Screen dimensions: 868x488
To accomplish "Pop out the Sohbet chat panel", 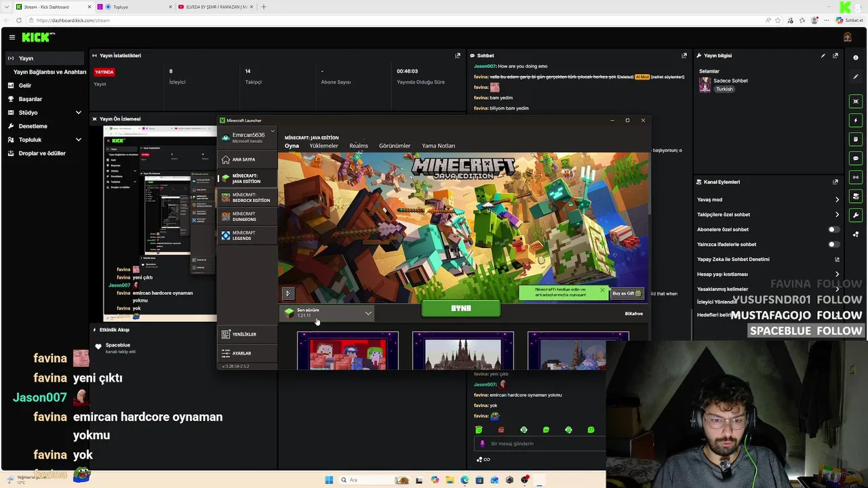I will pos(684,56).
